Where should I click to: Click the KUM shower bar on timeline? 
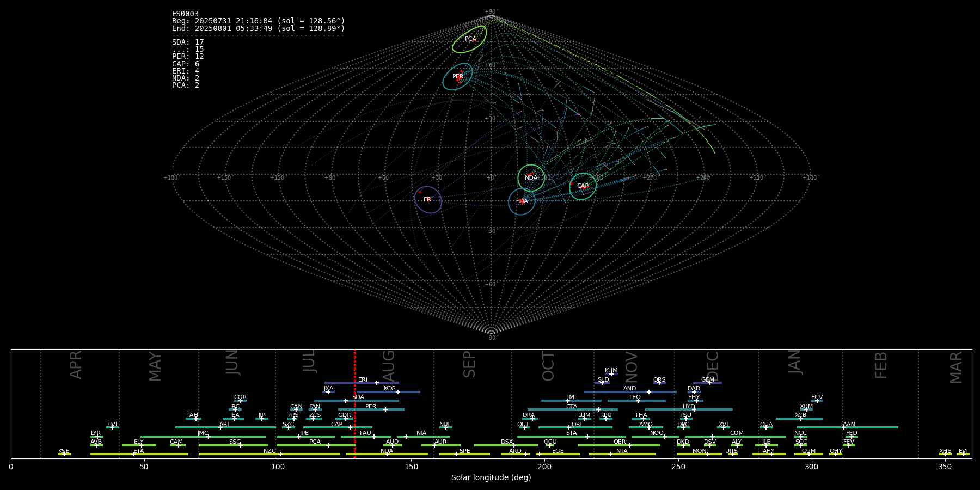coord(611,374)
